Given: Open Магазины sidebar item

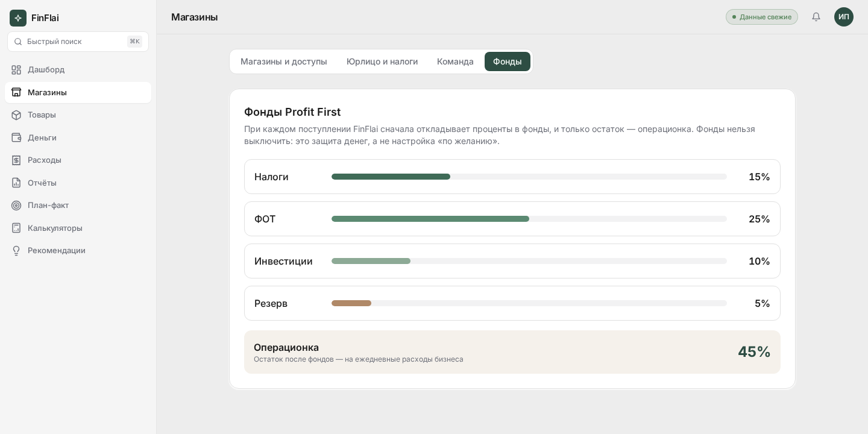Looking at the screenshot, I should 78,92.
